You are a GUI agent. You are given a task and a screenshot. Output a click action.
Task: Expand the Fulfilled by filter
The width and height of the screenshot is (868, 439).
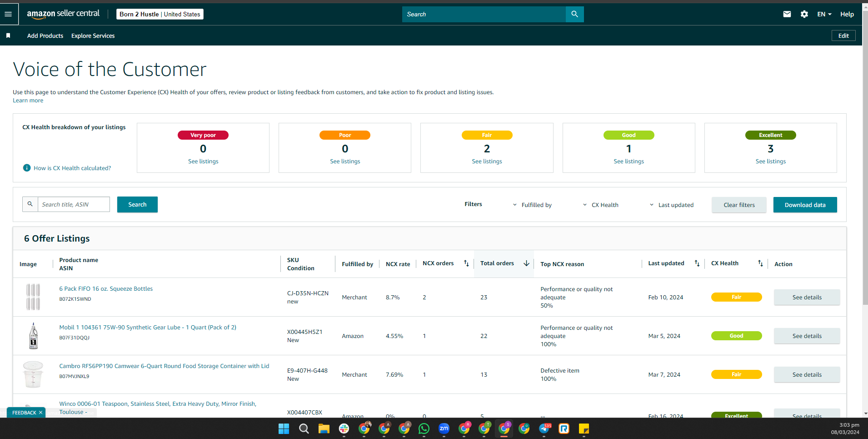click(532, 205)
